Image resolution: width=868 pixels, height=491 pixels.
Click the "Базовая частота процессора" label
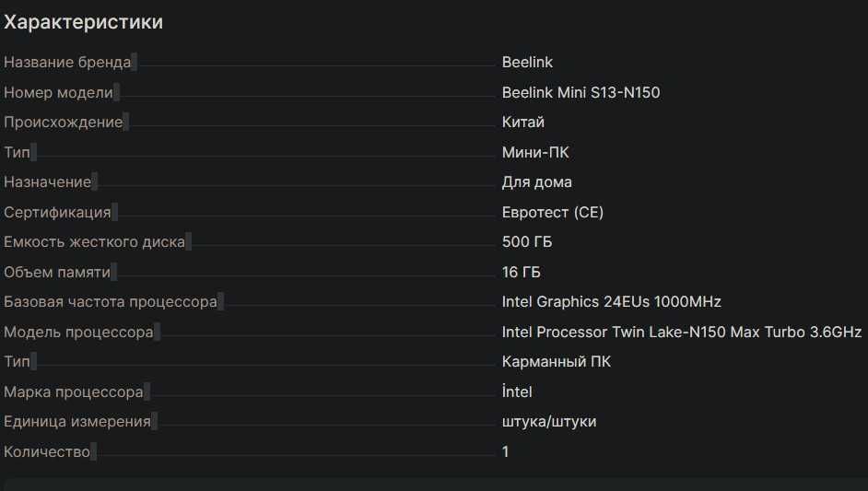coord(111,302)
